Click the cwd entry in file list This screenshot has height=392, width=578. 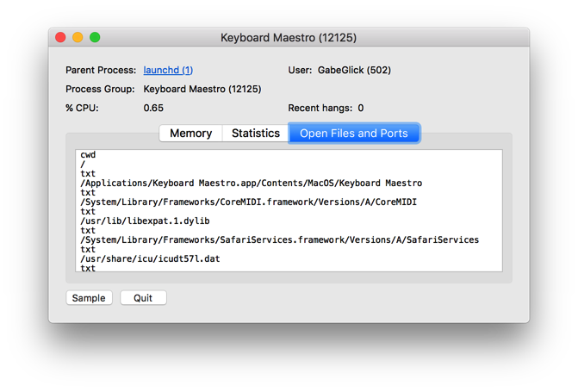pos(88,155)
